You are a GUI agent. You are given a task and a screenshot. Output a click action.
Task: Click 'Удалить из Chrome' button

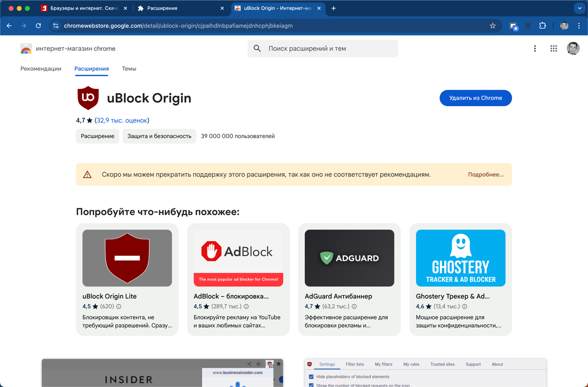tap(476, 98)
